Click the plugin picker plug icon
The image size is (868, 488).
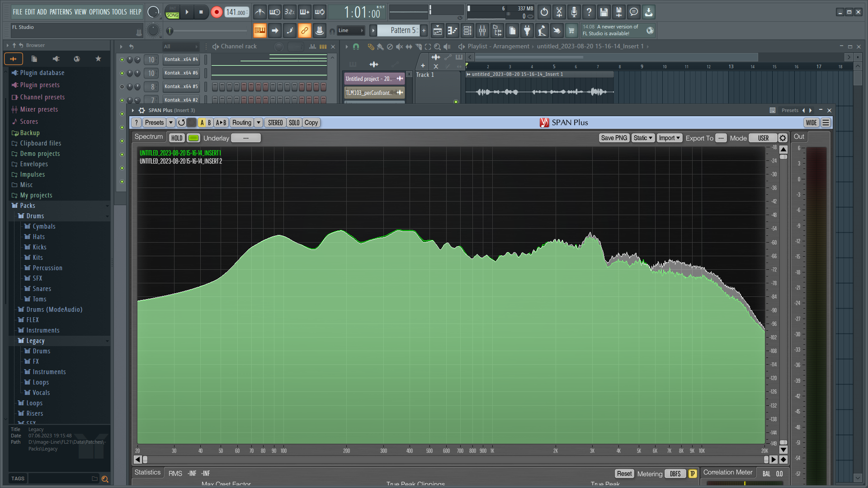tap(527, 31)
